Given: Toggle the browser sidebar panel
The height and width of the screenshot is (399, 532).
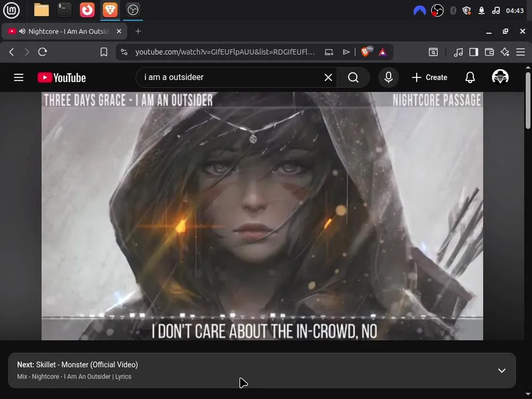Looking at the screenshot, I should [x=474, y=52].
